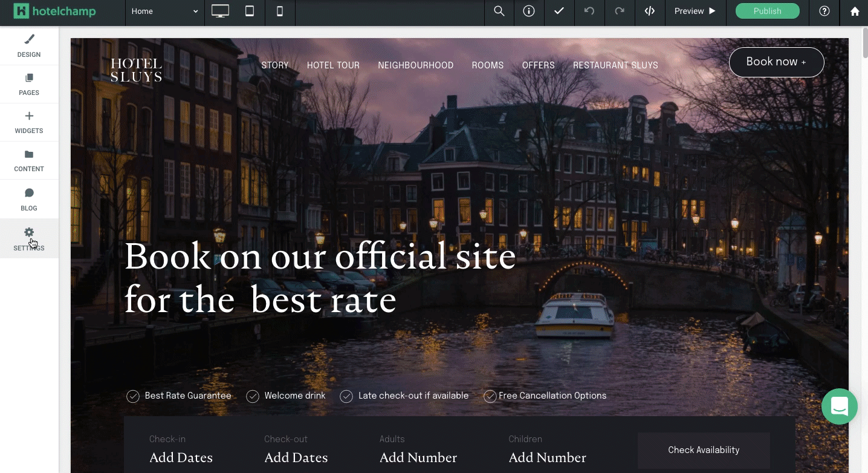Go to dashboard home icon
This screenshot has height=473, width=868.
click(x=854, y=11)
